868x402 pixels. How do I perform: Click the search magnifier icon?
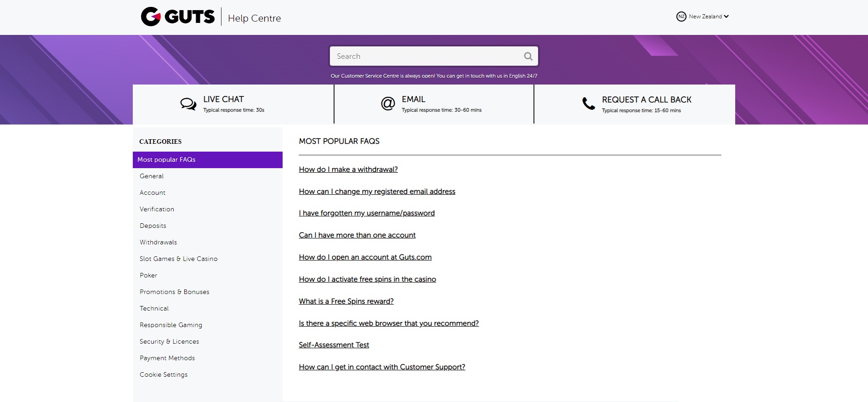528,56
